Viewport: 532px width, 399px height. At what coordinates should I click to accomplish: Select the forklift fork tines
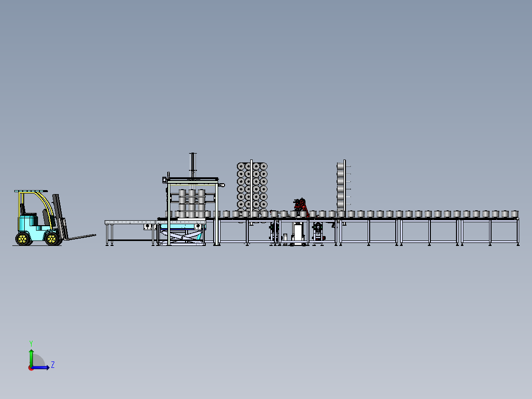[x=80, y=237]
